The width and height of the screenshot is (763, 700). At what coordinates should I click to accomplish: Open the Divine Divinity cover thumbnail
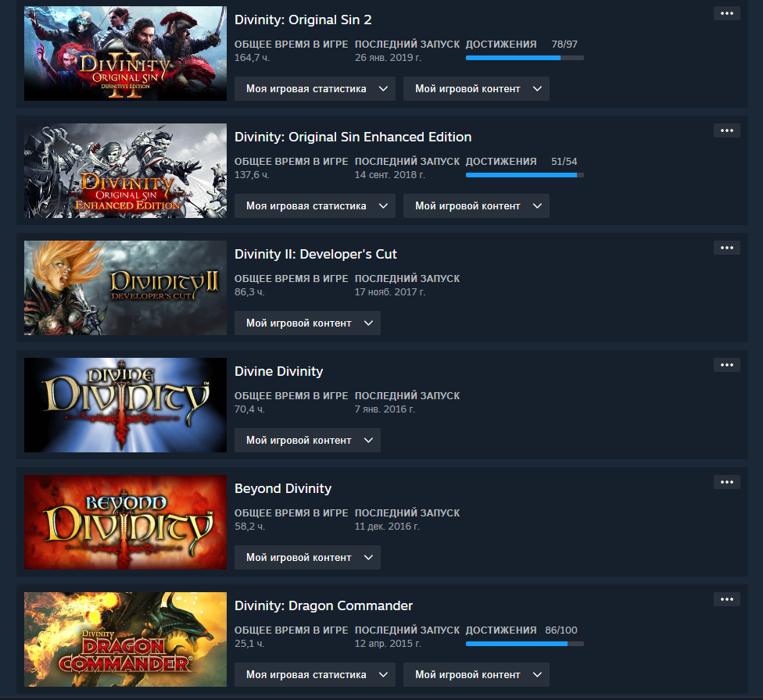(126, 405)
